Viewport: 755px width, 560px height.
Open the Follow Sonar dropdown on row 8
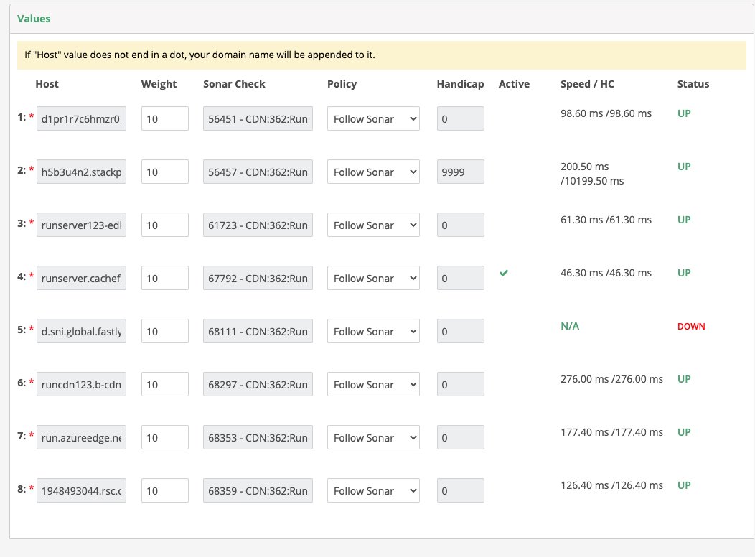coord(372,490)
